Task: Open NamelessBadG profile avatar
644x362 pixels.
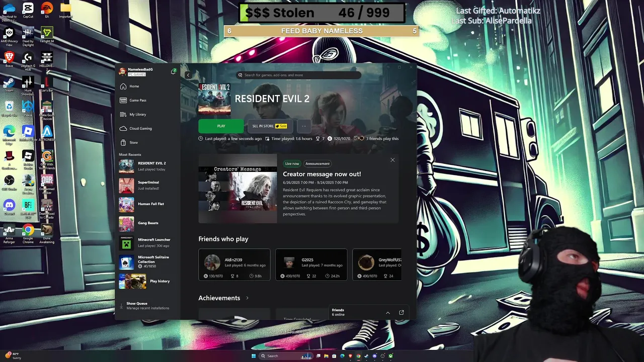Action: point(122,71)
